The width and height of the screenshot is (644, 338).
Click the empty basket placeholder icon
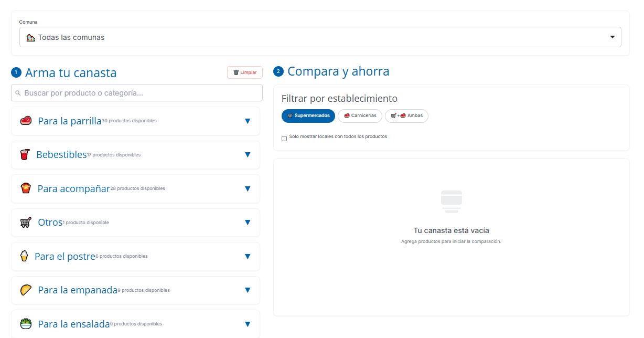coord(451,202)
